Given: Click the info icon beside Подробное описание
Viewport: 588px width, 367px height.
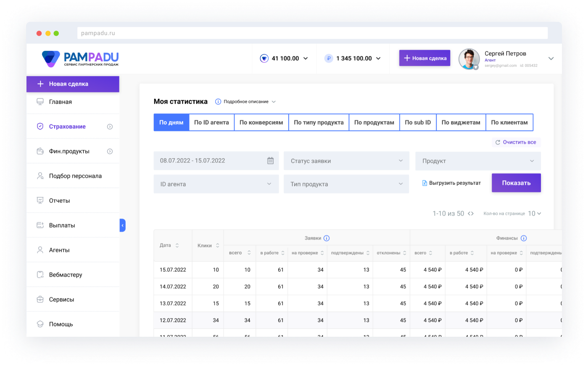Looking at the screenshot, I should tap(218, 101).
